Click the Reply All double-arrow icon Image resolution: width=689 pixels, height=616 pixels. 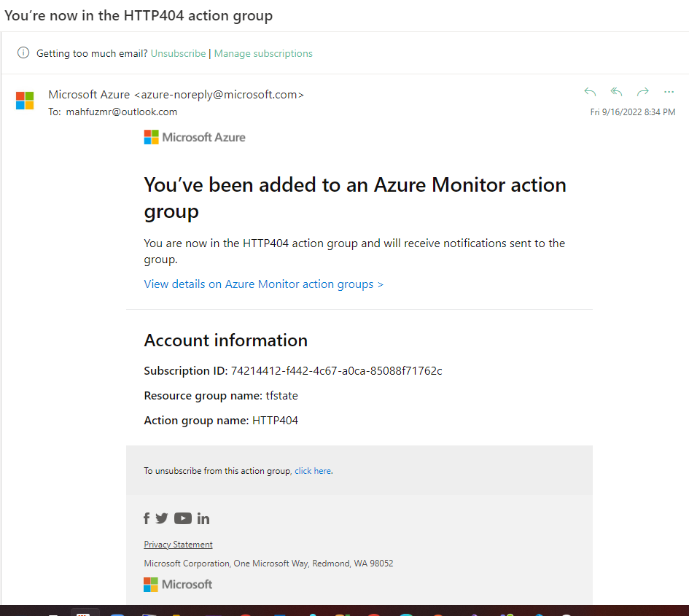(x=617, y=91)
